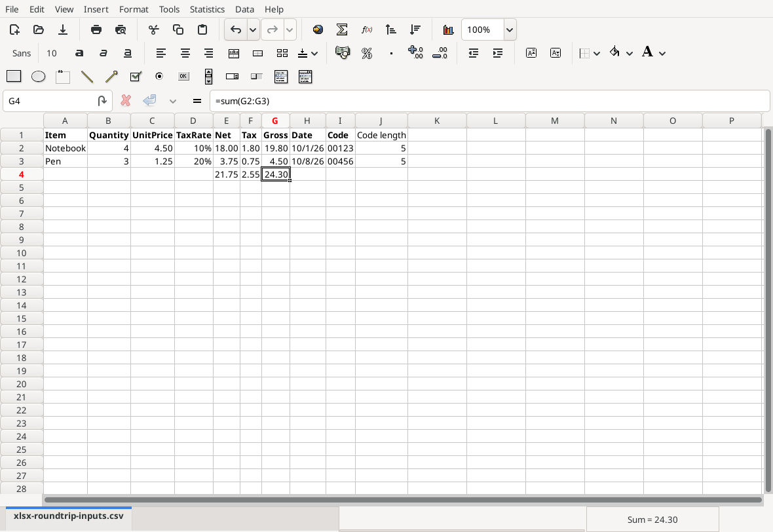Align cell text right
The image size is (773, 532).
pyautogui.click(x=209, y=53)
